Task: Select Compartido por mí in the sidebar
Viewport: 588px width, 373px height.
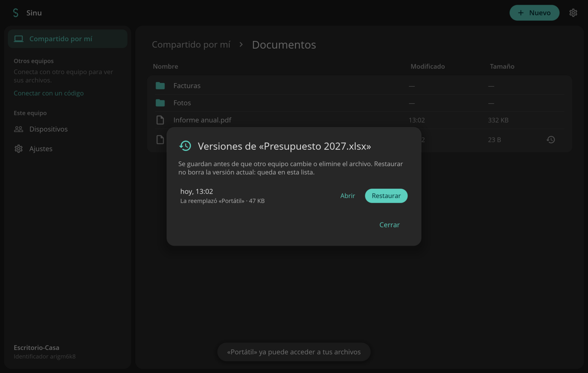Action: pyautogui.click(x=68, y=39)
